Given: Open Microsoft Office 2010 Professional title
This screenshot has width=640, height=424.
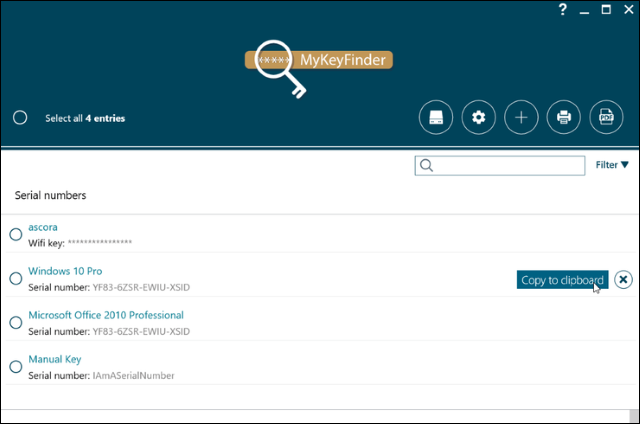Looking at the screenshot, I should pyautogui.click(x=106, y=315).
